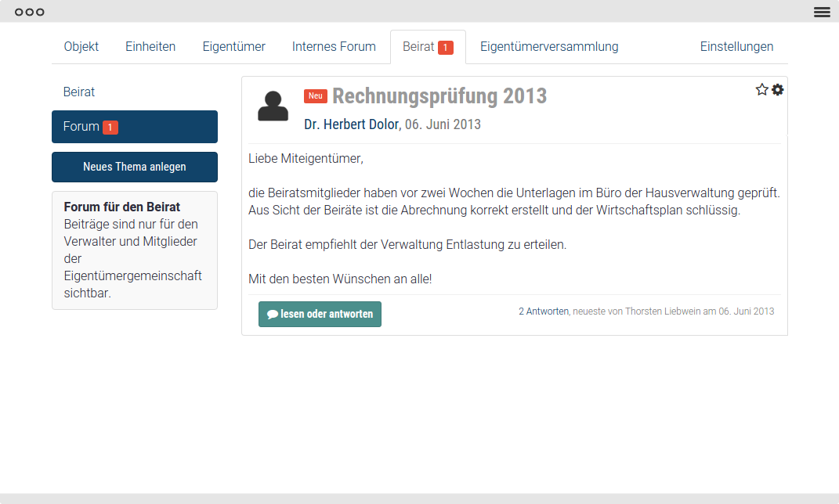This screenshot has width=839, height=504.
Task: Switch to the Einheiten tab
Action: coord(150,47)
